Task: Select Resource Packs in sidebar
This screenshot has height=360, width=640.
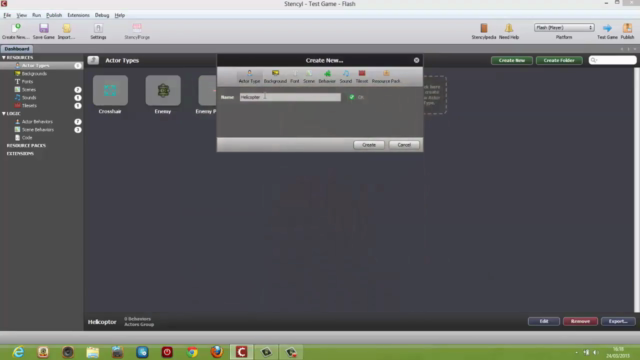Action: click(26, 146)
